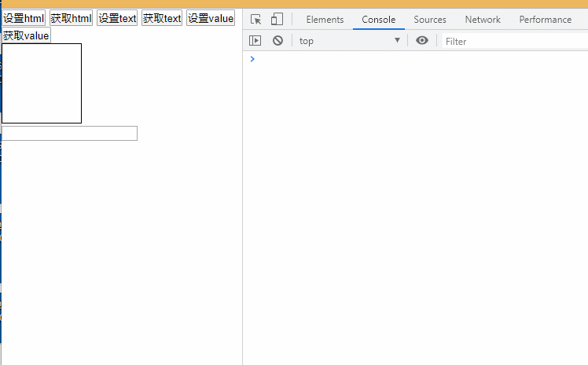
Task: Toggle the device toolbar icon
Action: pyautogui.click(x=277, y=20)
